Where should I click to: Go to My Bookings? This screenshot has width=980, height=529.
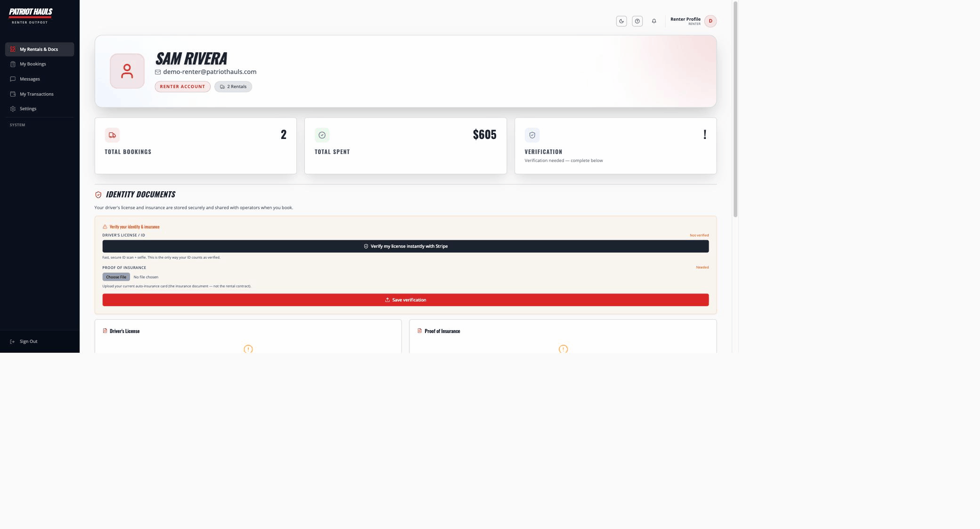40,64
